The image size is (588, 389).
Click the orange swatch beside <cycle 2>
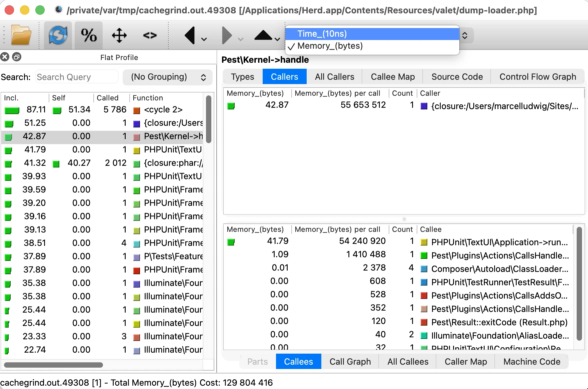[136, 110]
